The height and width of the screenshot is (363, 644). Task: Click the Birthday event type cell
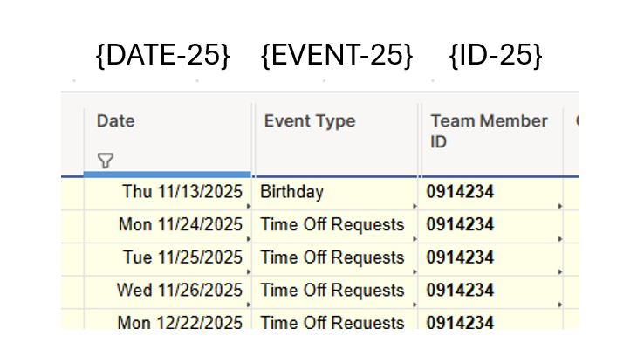point(335,194)
